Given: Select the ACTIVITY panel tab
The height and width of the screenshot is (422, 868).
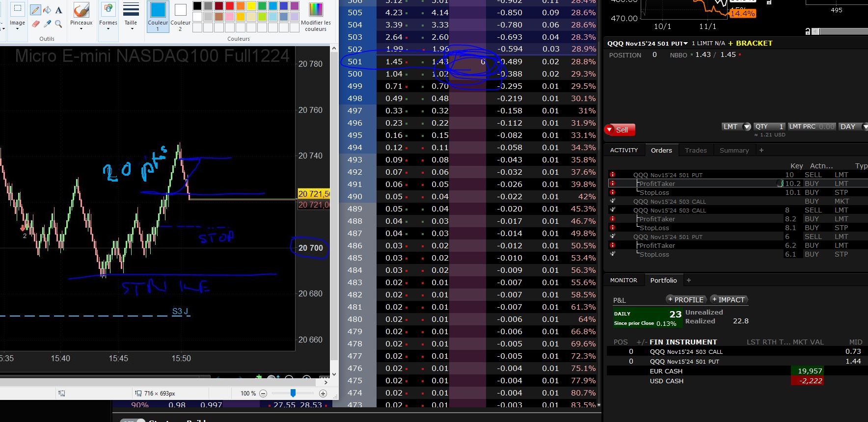Looking at the screenshot, I should [624, 150].
